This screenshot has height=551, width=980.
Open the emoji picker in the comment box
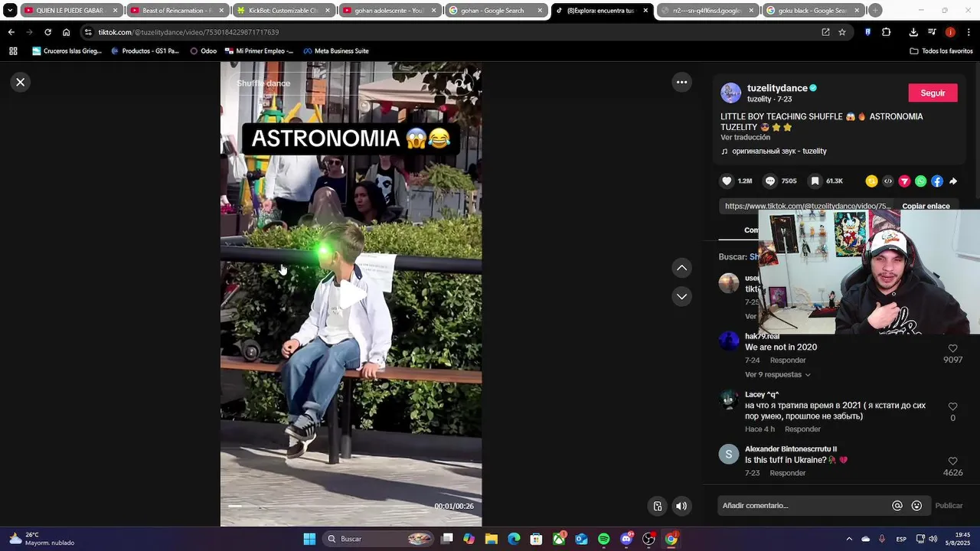point(916,506)
